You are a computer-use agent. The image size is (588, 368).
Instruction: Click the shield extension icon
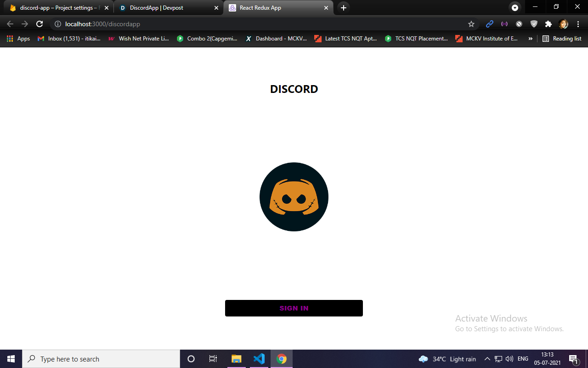534,24
